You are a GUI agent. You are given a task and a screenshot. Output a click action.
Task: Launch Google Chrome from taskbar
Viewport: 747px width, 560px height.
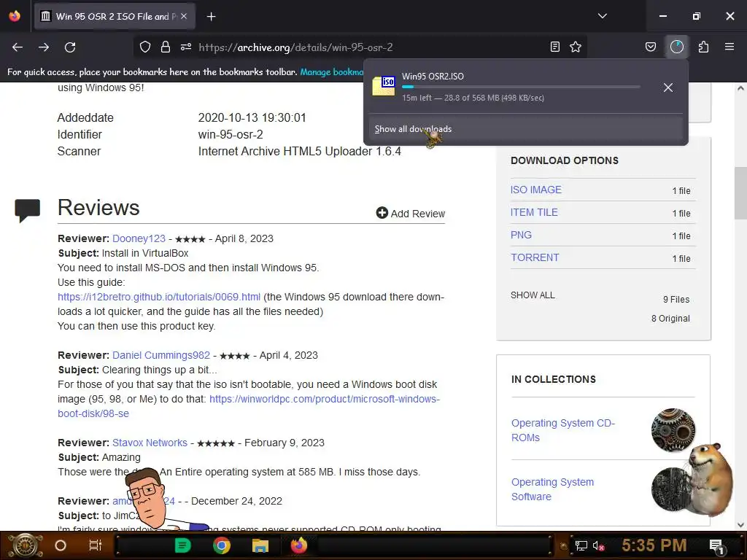point(222,545)
